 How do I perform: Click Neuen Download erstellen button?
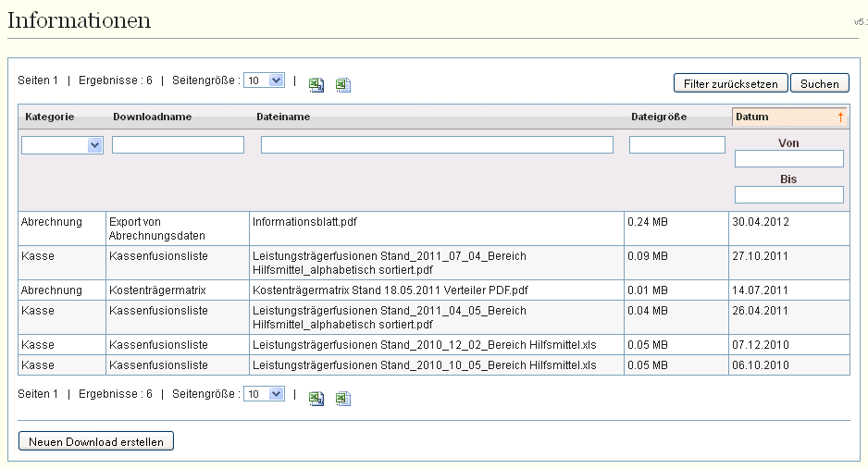coord(95,441)
